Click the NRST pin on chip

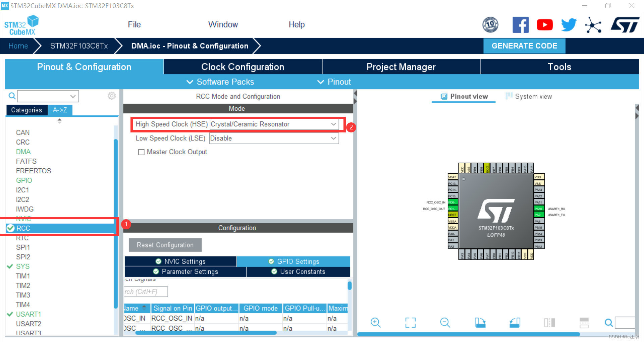click(453, 215)
